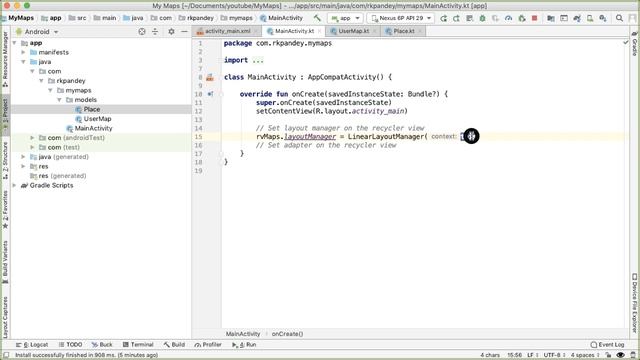Click the locate-file target icon in Project panel
The height and width of the screenshot is (360, 640).
point(142,31)
